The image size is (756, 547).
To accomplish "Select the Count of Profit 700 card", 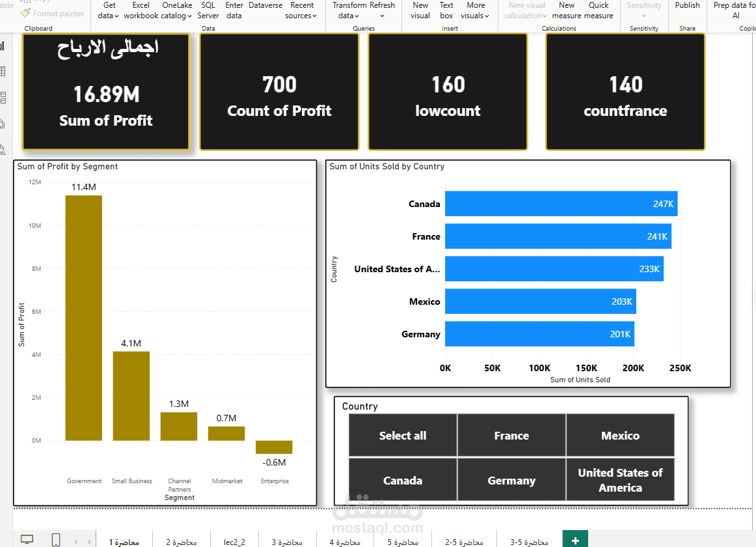I will pos(279,92).
